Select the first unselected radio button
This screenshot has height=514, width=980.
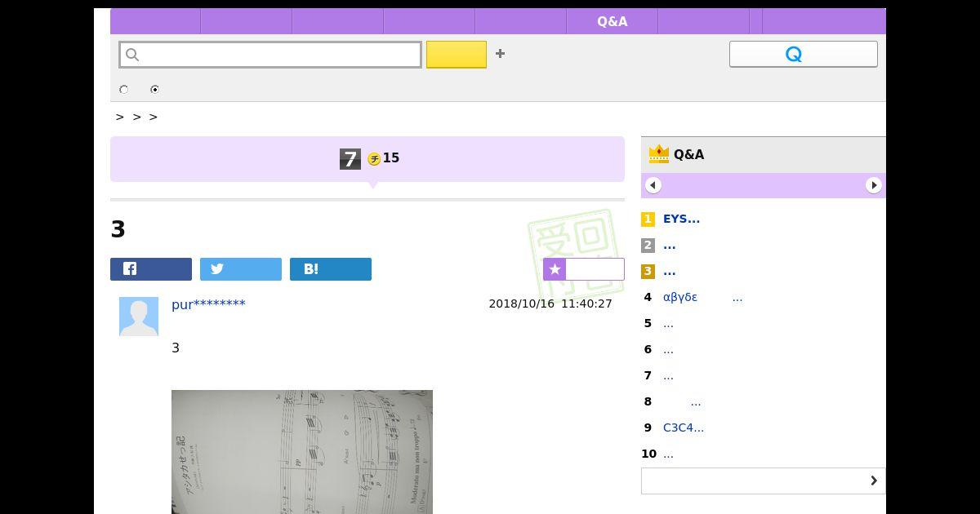124,90
